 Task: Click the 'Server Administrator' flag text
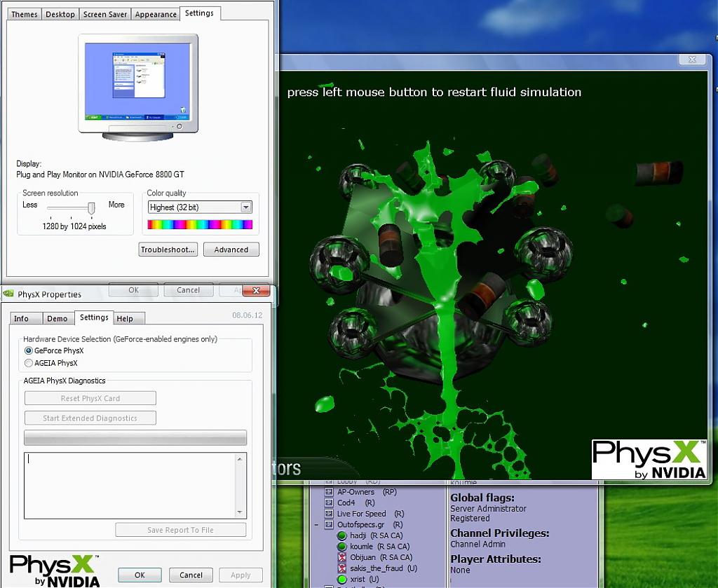point(488,508)
